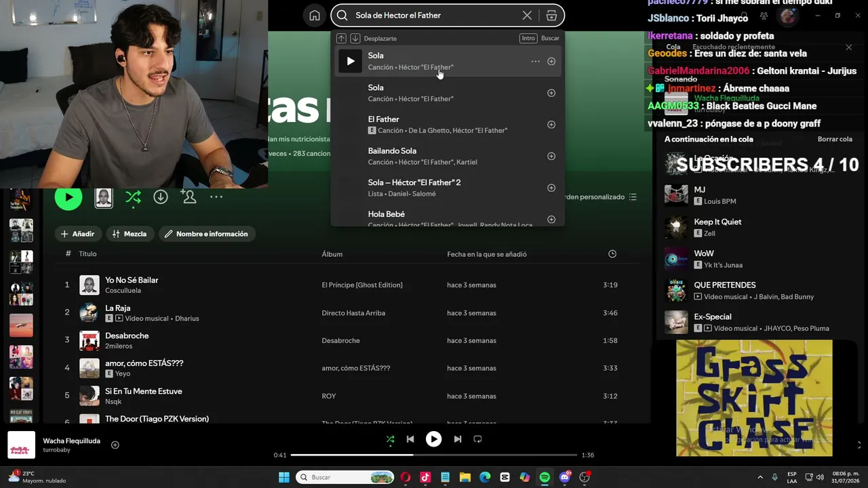Clear the search text with the X
Screen dimensions: 868x488
(527, 16)
